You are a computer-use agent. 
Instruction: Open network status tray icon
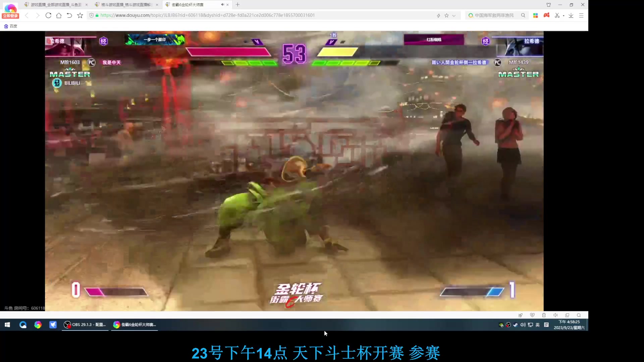click(530, 325)
